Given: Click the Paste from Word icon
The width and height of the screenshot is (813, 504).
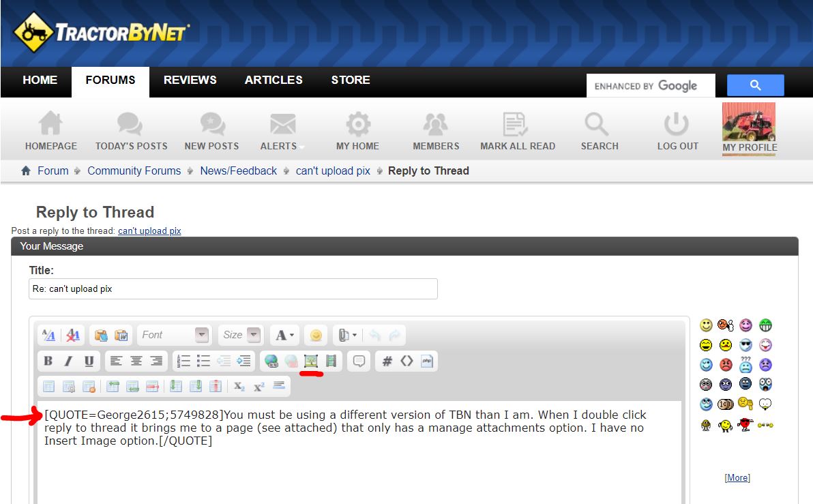Looking at the screenshot, I should click(x=121, y=335).
